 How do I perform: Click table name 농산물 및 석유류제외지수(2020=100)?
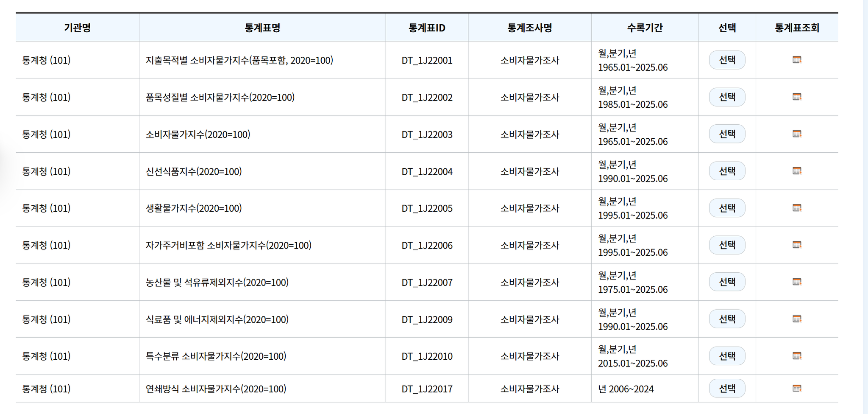tap(217, 283)
